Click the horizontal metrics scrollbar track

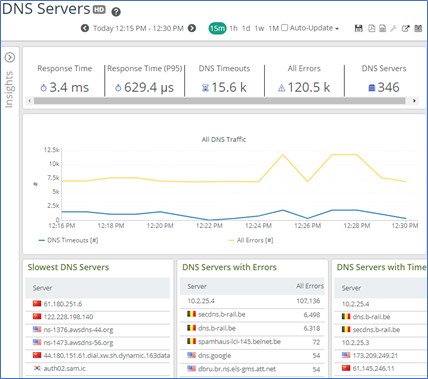pyautogui.click(x=219, y=101)
